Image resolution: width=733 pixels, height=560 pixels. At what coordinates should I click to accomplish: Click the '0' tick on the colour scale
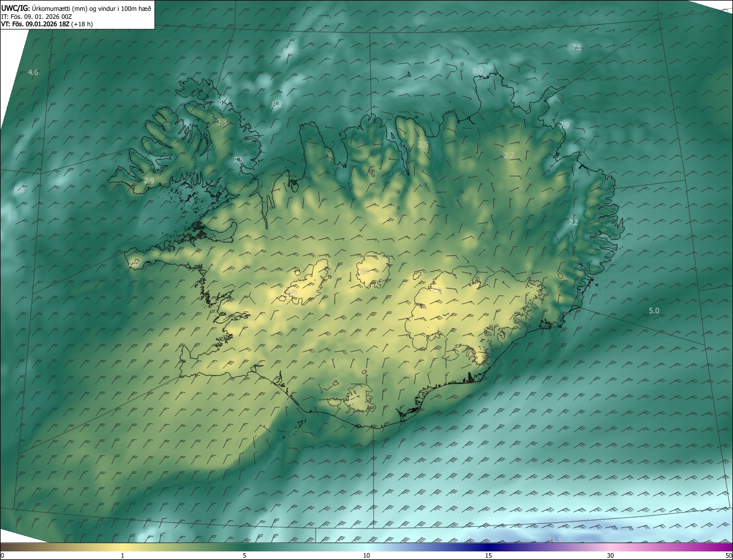tap(2, 555)
